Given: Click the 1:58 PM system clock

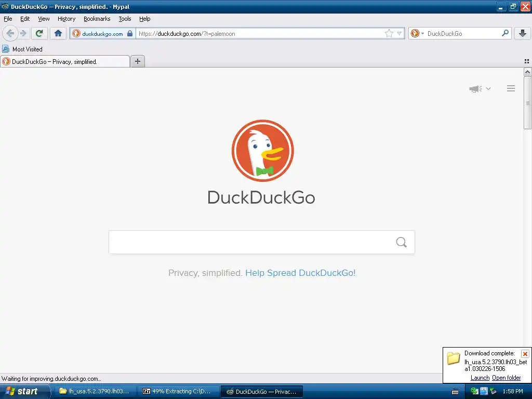Looking at the screenshot, I should (513, 391).
